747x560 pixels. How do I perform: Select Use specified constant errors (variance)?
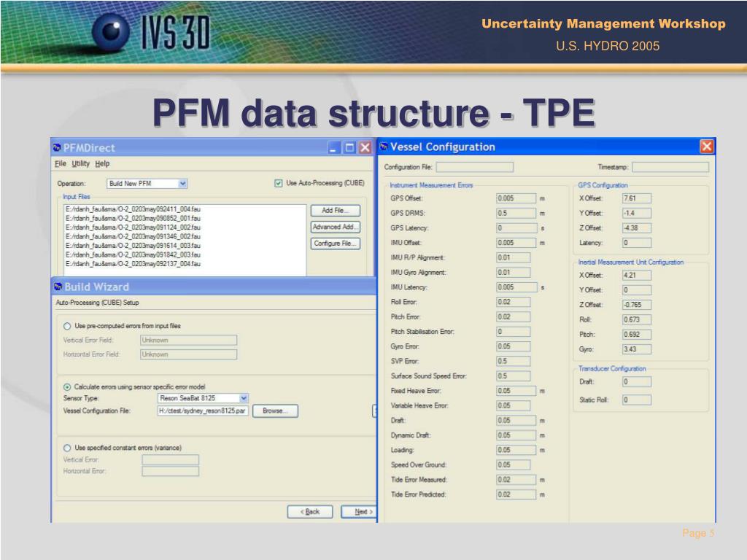tap(67, 448)
